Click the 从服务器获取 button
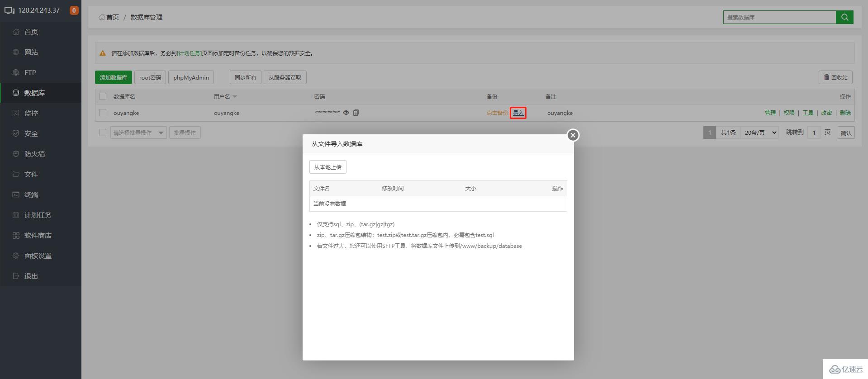The width and height of the screenshot is (868, 379). (285, 77)
